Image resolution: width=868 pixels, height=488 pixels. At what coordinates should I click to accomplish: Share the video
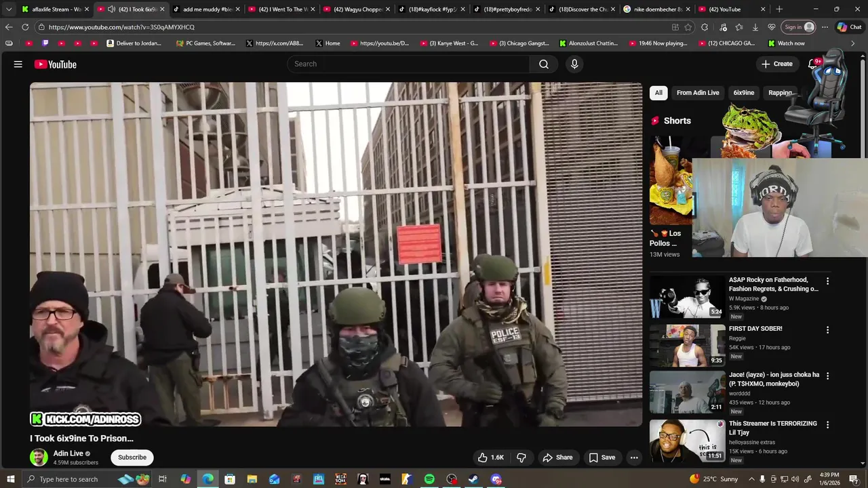[x=557, y=457]
